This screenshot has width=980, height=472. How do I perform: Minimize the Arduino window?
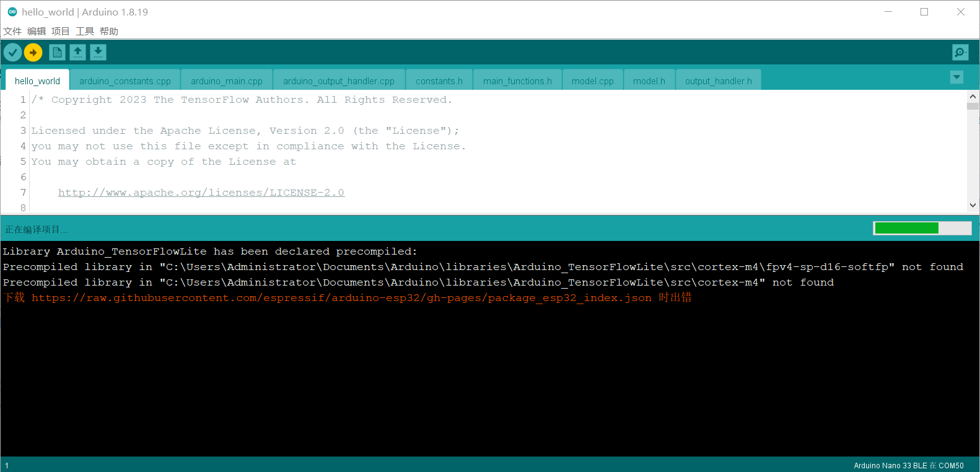pos(888,12)
